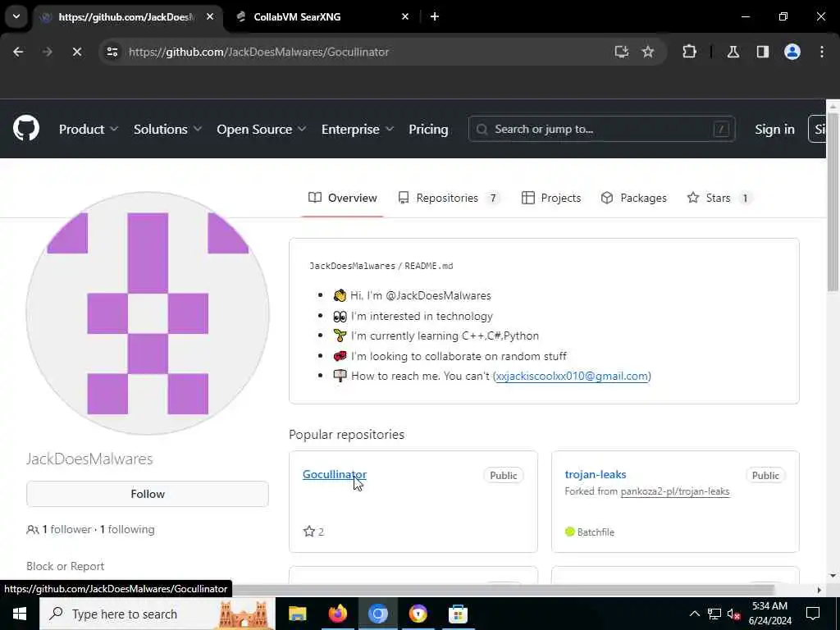Open Microsoft Store from taskbar
The width and height of the screenshot is (840, 630).
[458, 614]
